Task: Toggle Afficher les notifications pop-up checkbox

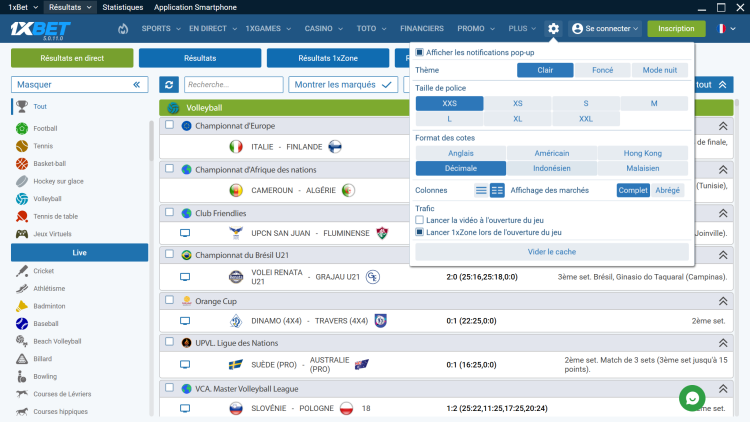Action: pyautogui.click(x=419, y=52)
